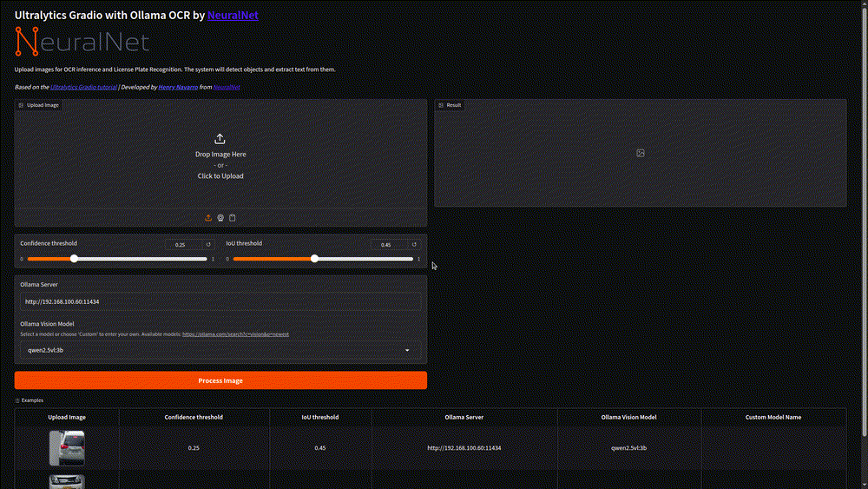Click the NeuralNet logo image
Screen dimensions: 868x489
(82, 41)
